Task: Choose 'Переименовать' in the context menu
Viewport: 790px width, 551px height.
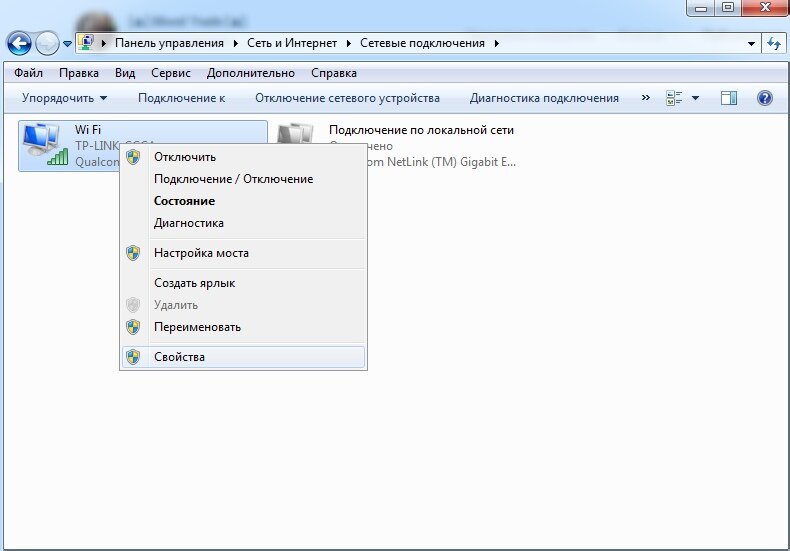Action: (x=243, y=327)
